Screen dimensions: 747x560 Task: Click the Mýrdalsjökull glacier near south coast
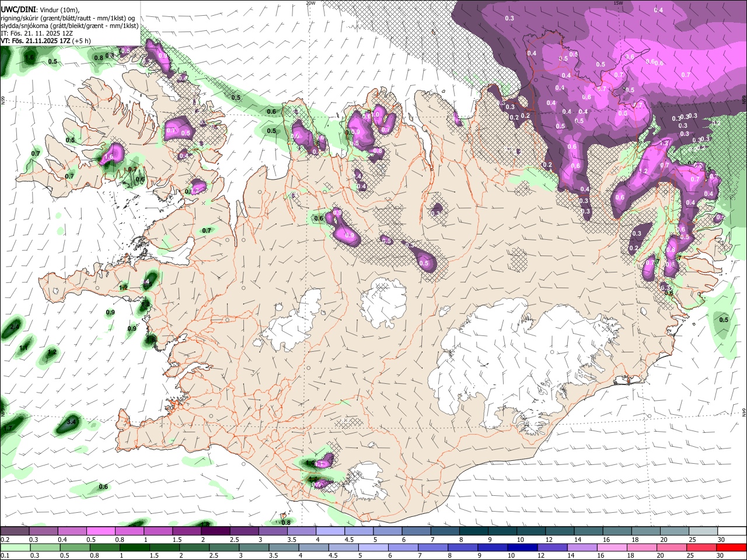(365, 481)
